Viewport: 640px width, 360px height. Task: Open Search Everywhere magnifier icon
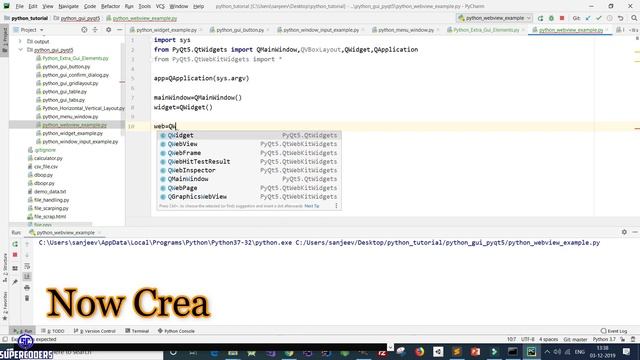[x=634, y=18]
